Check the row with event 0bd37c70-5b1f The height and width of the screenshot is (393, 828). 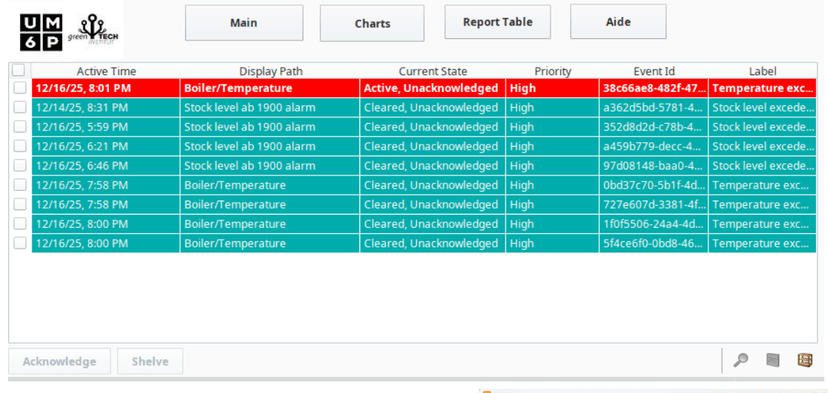pos(20,185)
